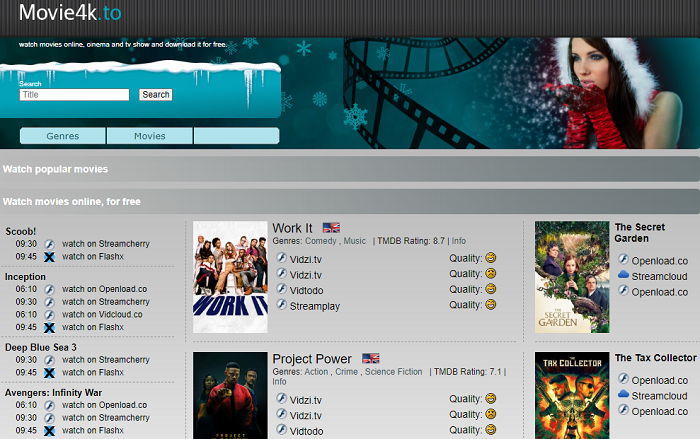Image resolution: width=700 pixels, height=439 pixels.
Task: Click the US flag next to Work It
Action: click(331, 228)
